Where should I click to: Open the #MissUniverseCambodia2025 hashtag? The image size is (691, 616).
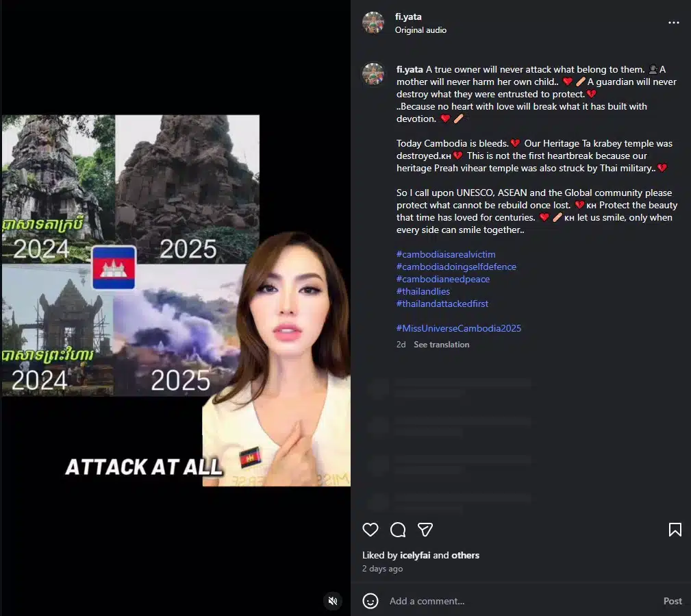(458, 328)
